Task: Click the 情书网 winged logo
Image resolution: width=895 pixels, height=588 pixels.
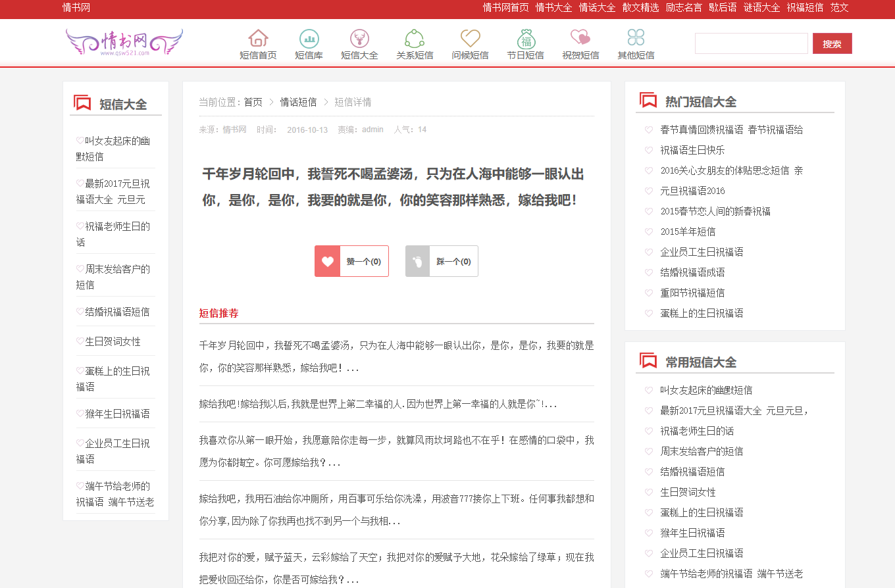Action: point(124,43)
